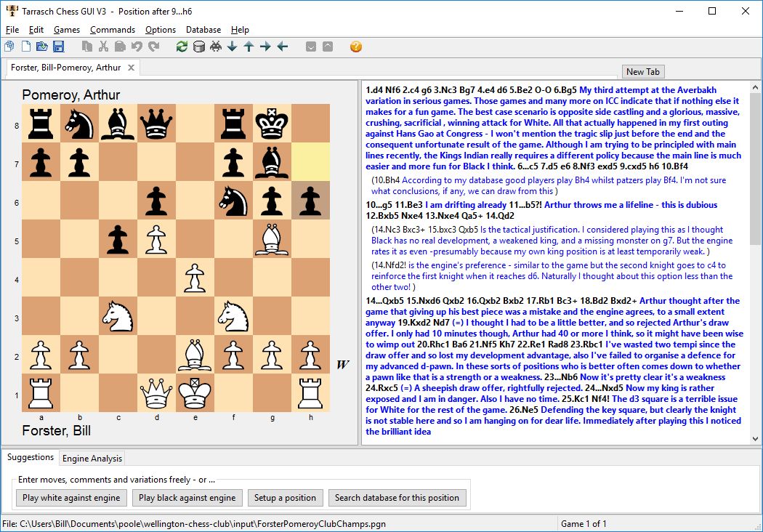Screen dimensions: 763x532
Task: Open the File menu
Action: (x=12, y=30)
